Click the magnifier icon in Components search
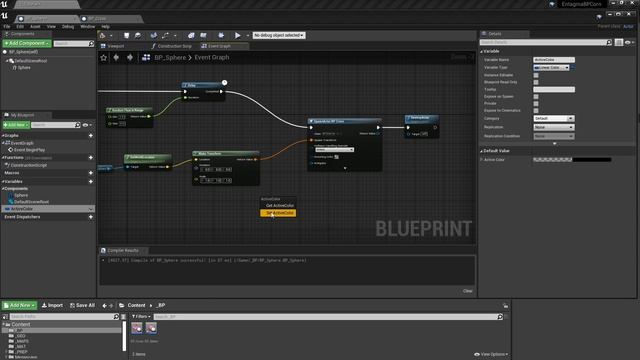The image size is (640, 360). (x=91, y=43)
